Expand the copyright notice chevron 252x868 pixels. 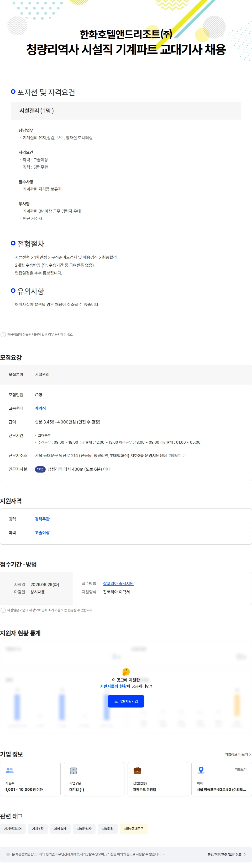164,854
